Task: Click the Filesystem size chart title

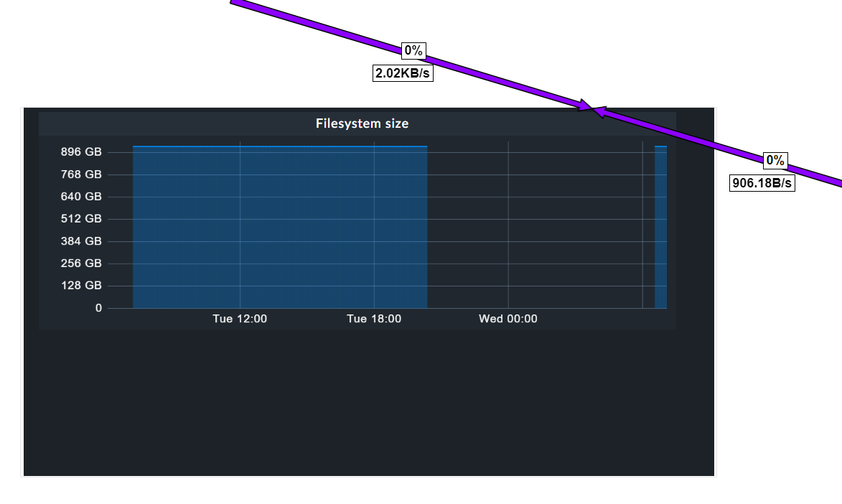Action: tap(362, 123)
